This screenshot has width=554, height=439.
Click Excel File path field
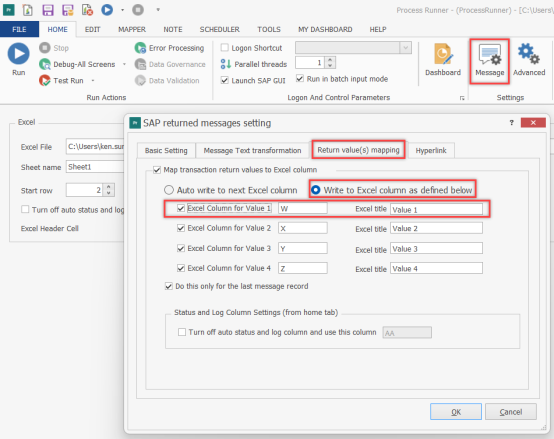95,146
